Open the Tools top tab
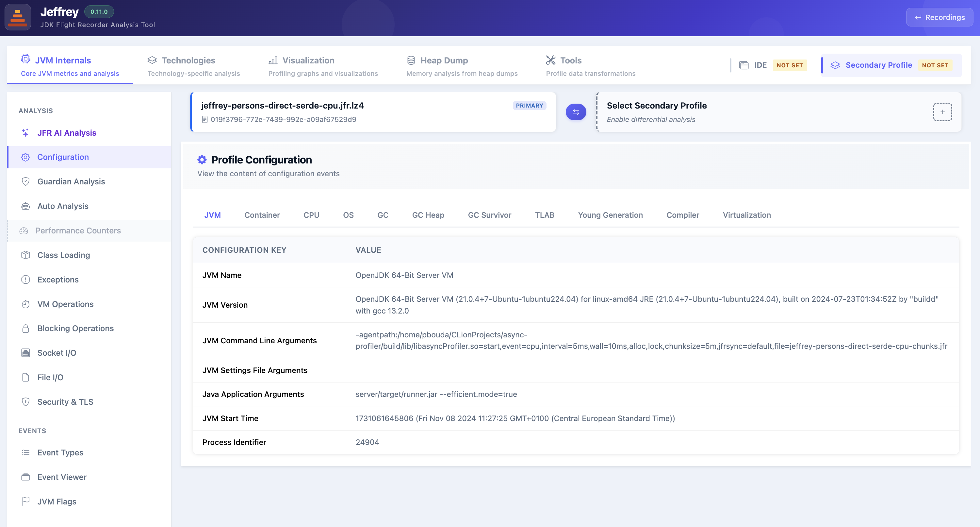This screenshot has height=527, width=980. tap(590, 66)
